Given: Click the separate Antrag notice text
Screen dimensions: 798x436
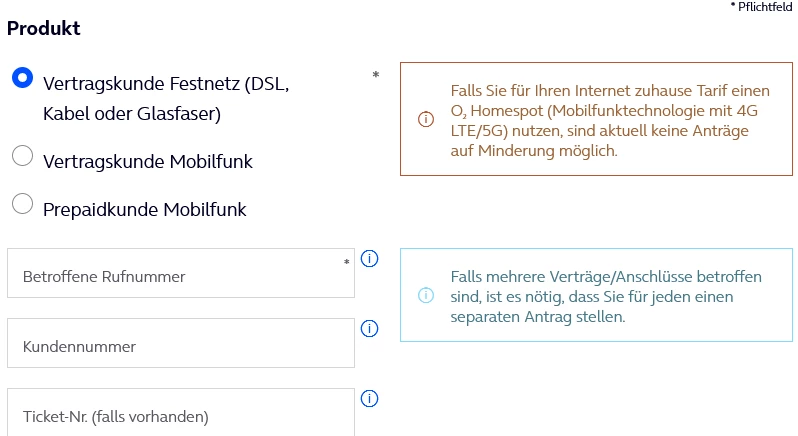Looking at the screenshot, I should click(606, 297).
